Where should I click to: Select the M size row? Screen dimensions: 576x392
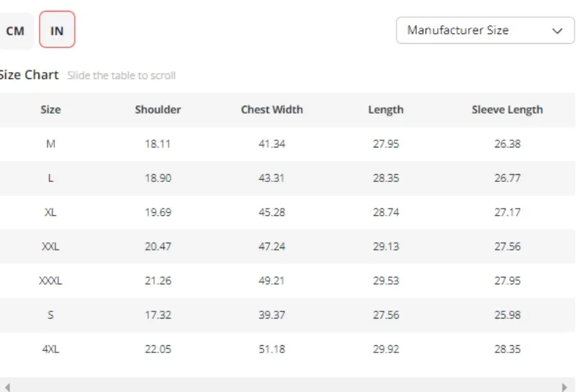click(x=50, y=144)
